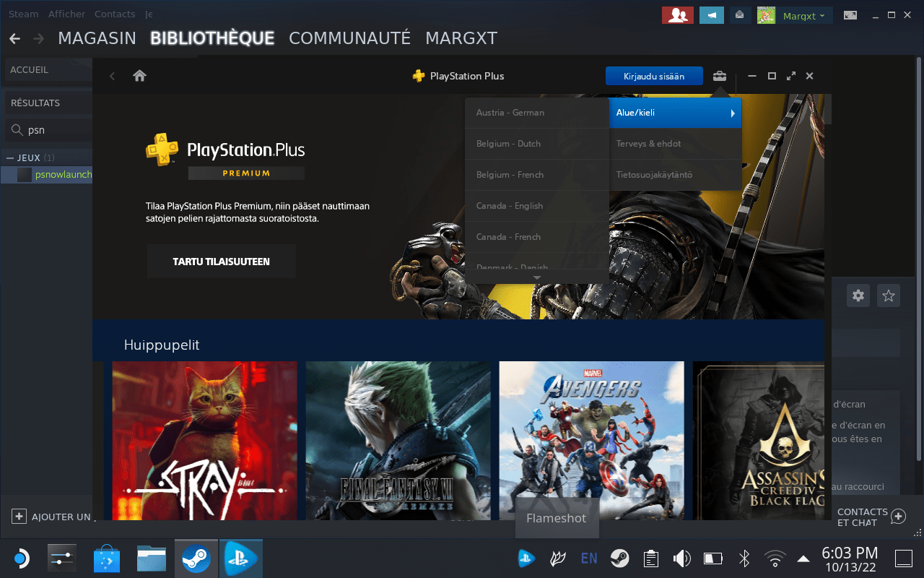924x578 pixels.
Task: Open battery status tray icon
Action: pyautogui.click(x=713, y=558)
